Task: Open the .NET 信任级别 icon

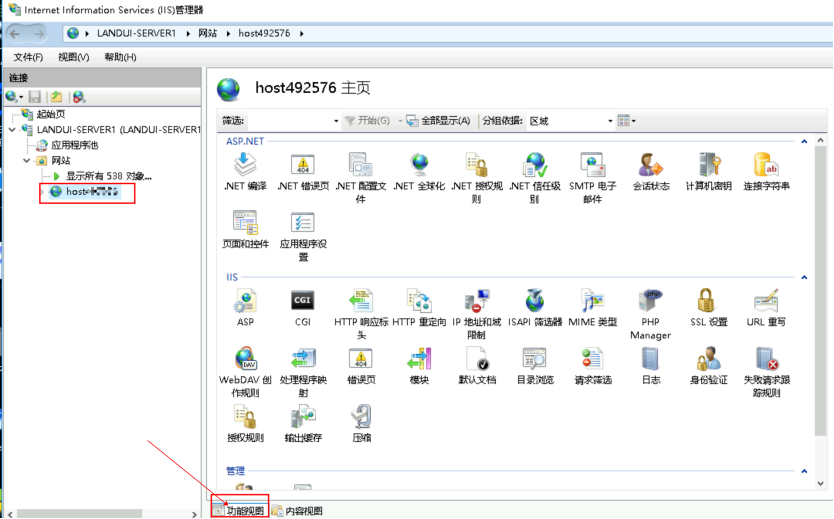Action: (x=535, y=178)
